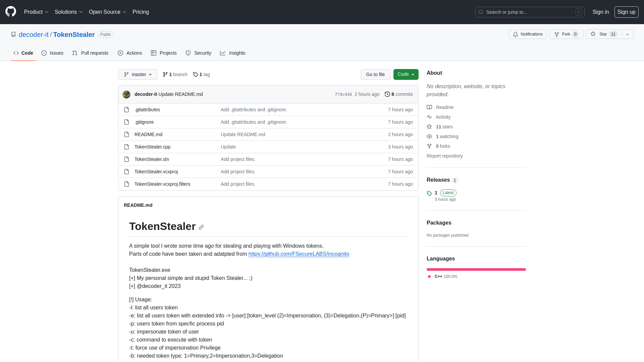Expand the Solutions menu in header
This screenshot has height=362, width=644.
point(68,12)
